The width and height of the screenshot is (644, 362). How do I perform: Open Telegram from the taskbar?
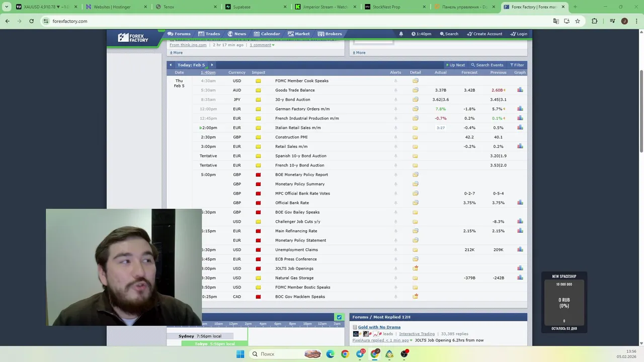[x=360, y=354]
